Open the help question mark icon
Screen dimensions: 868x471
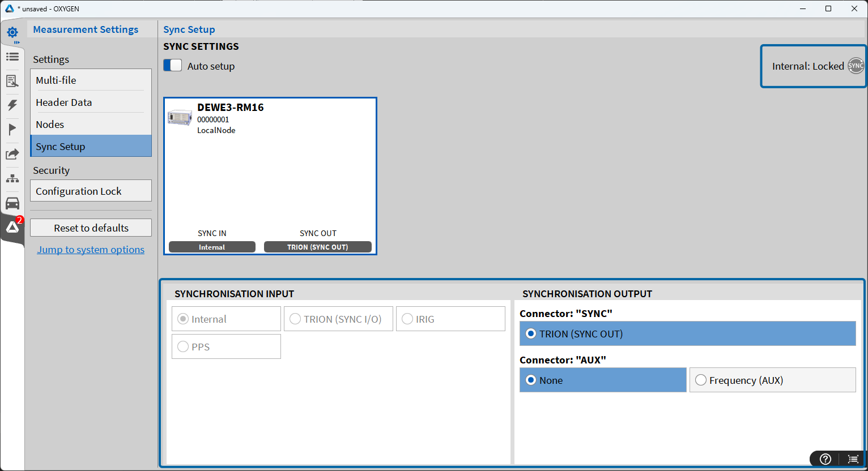pos(826,459)
